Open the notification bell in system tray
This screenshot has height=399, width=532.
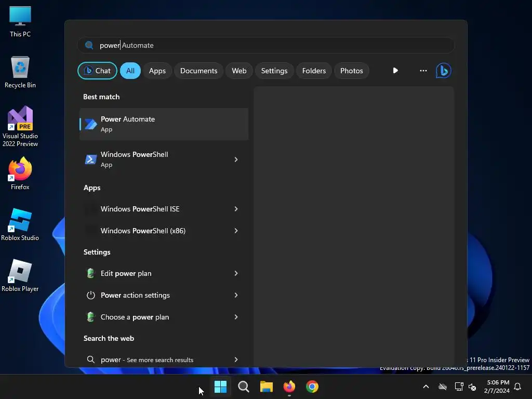click(x=518, y=387)
